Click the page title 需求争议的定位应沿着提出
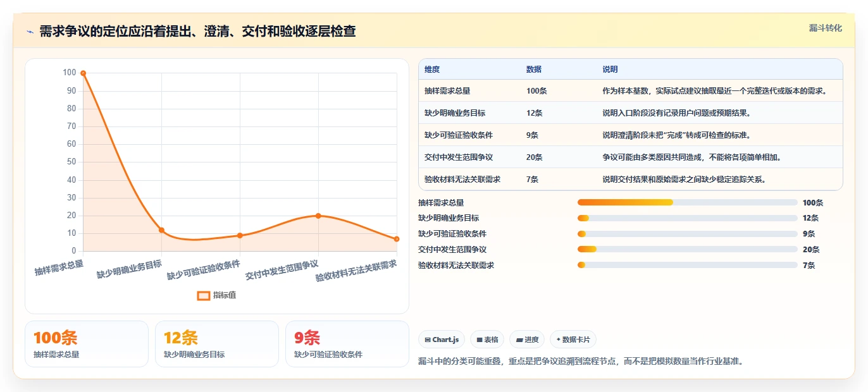The width and height of the screenshot is (868, 392). point(197,32)
